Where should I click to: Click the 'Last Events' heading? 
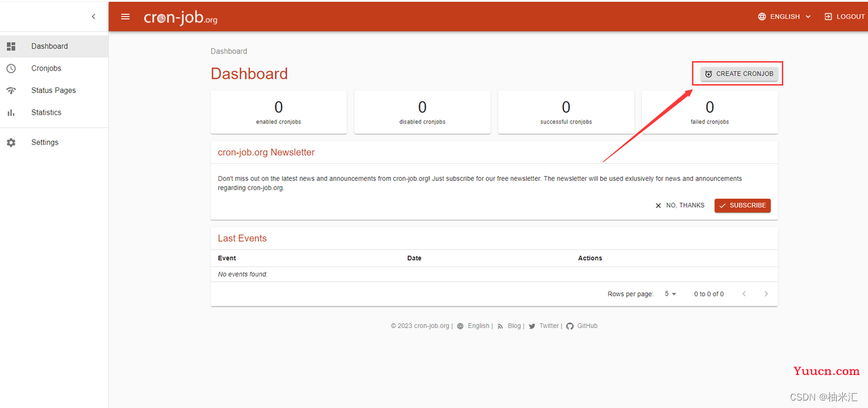tap(242, 239)
